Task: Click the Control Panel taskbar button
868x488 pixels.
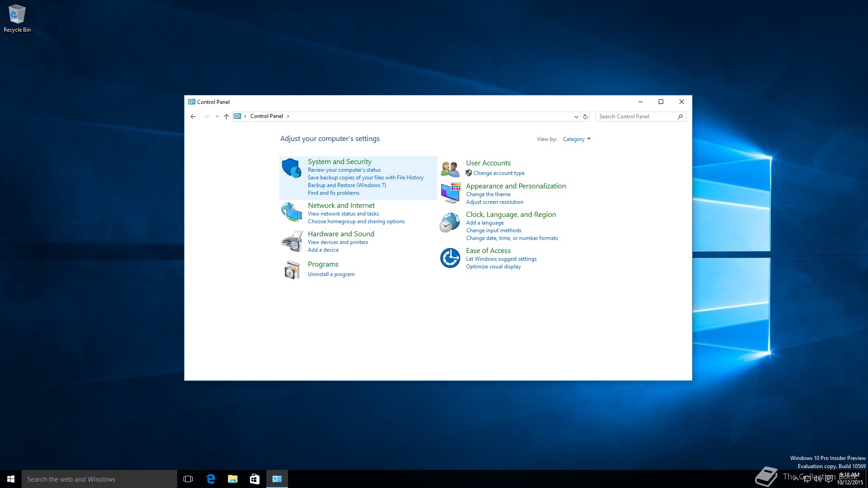Action: (277, 479)
